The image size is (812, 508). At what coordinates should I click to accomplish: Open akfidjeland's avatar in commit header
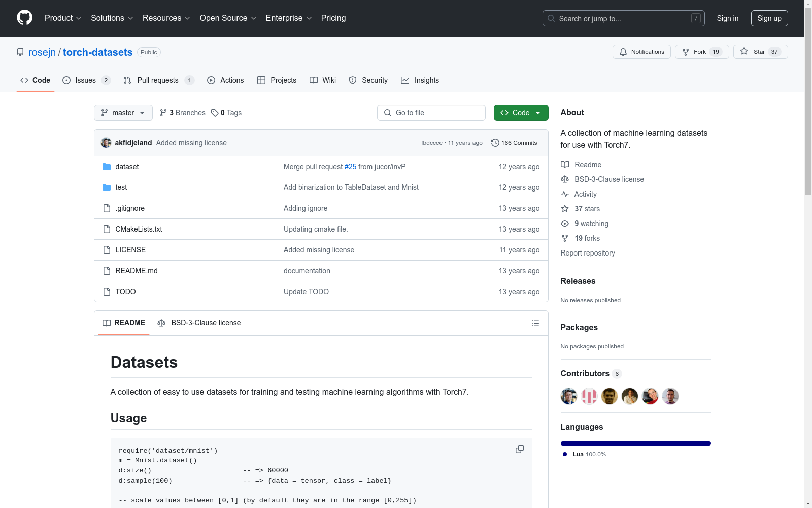[x=106, y=143]
